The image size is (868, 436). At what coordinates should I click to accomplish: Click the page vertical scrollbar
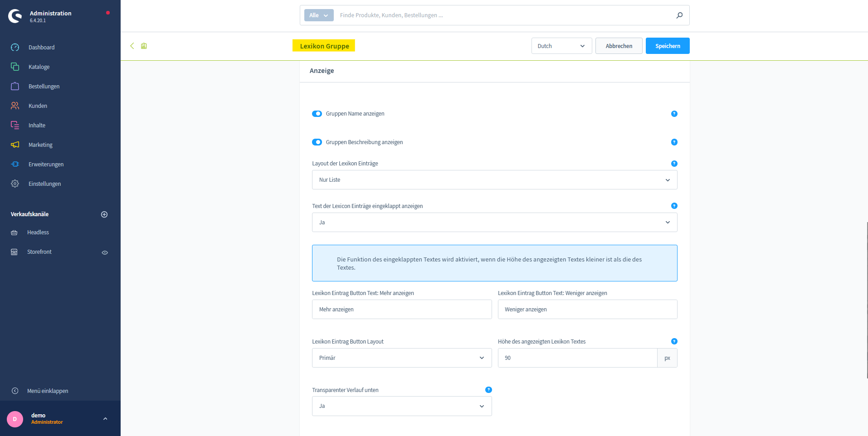tap(867, 300)
